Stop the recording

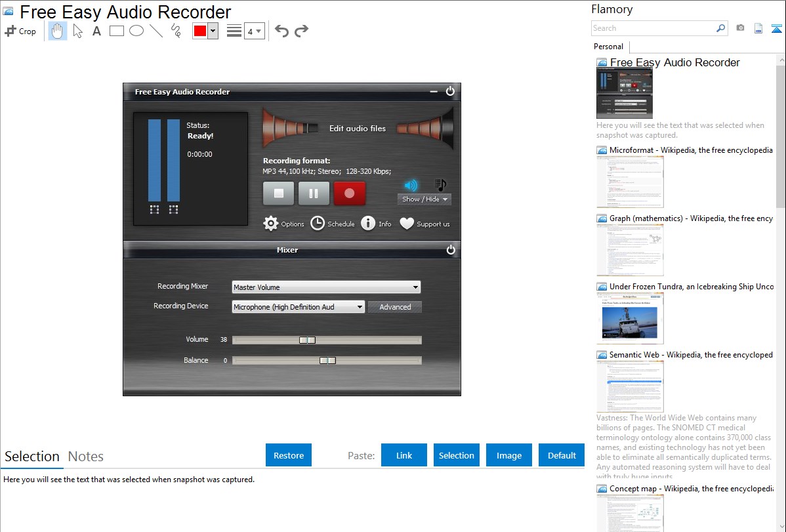pyautogui.click(x=279, y=193)
